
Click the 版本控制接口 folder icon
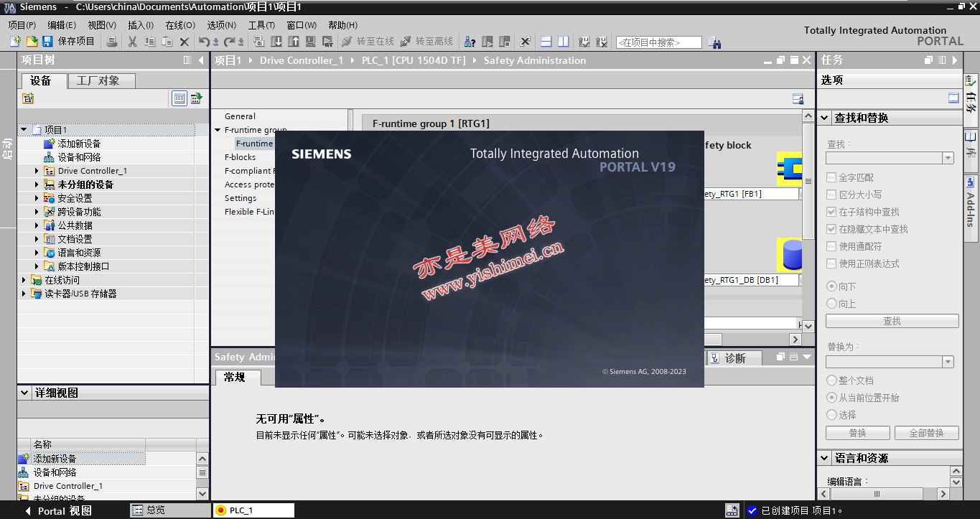click(50, 266)
